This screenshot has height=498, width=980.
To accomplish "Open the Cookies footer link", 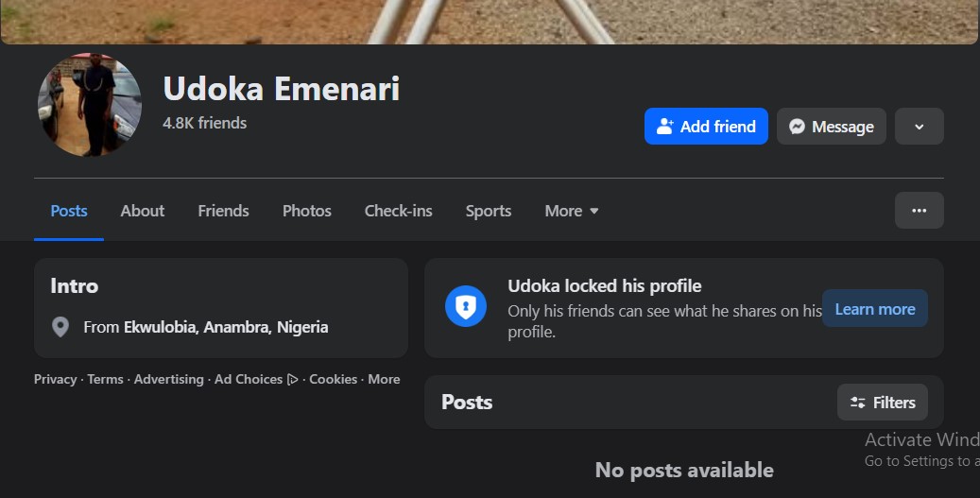I will click(x=333, y=379).
